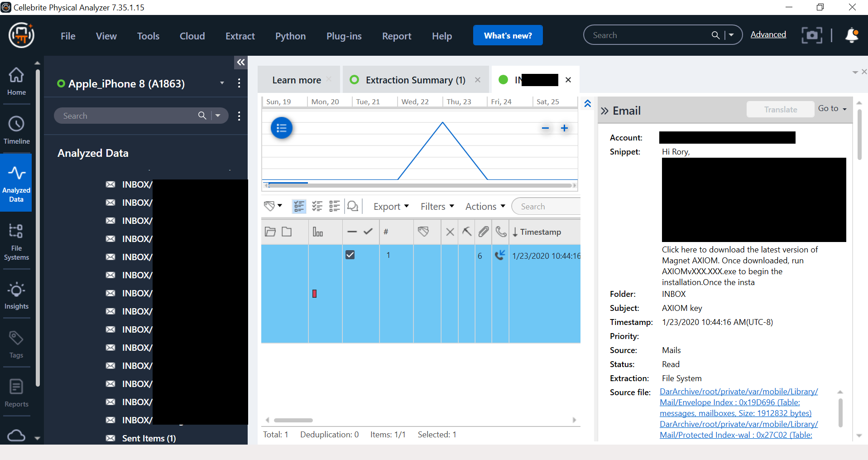Click the phone direction column header icon
868x460 pixels.
pos(501,232)
